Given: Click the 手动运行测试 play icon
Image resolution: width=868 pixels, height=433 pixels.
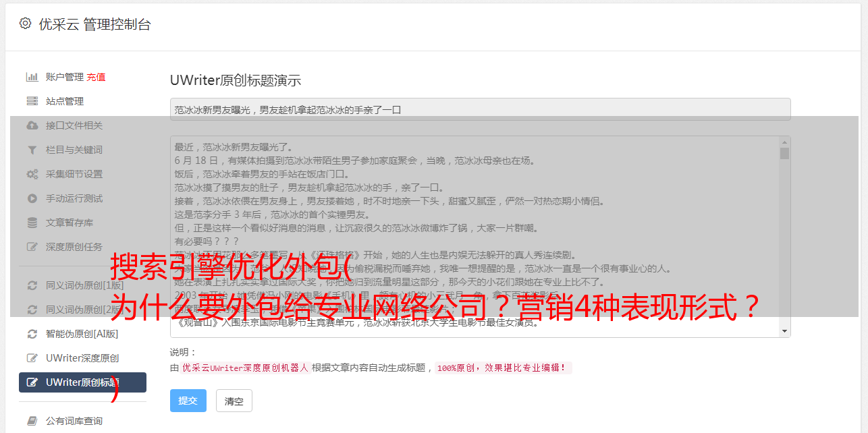Looking at the screenshot, I should tap(32, 198).
